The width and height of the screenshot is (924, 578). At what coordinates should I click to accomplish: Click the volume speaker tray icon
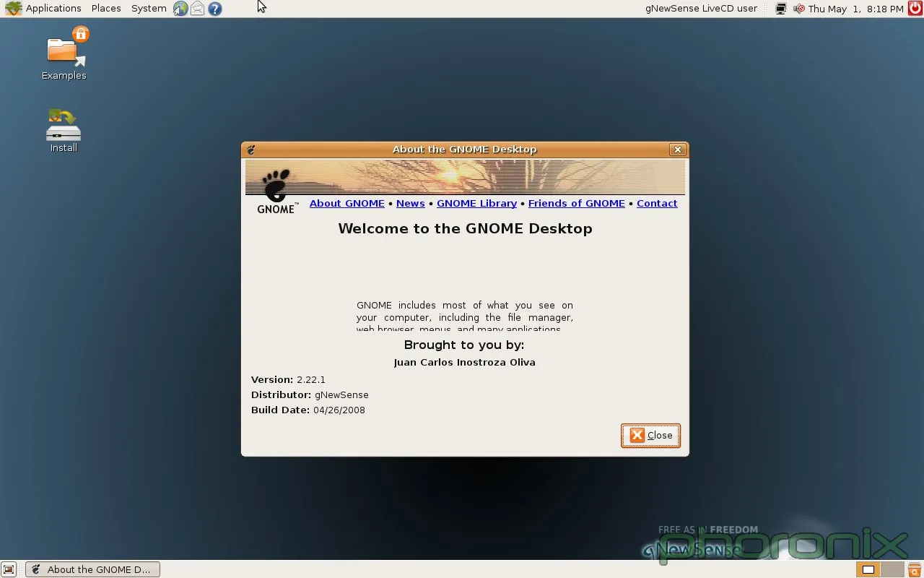pyautogui.click(x=798, y=9)
